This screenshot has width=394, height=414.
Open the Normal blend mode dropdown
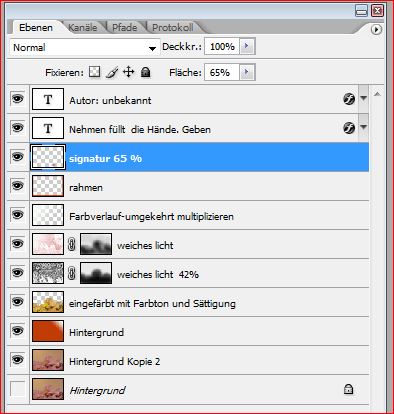pyautogui.click(x=83, y=47)
